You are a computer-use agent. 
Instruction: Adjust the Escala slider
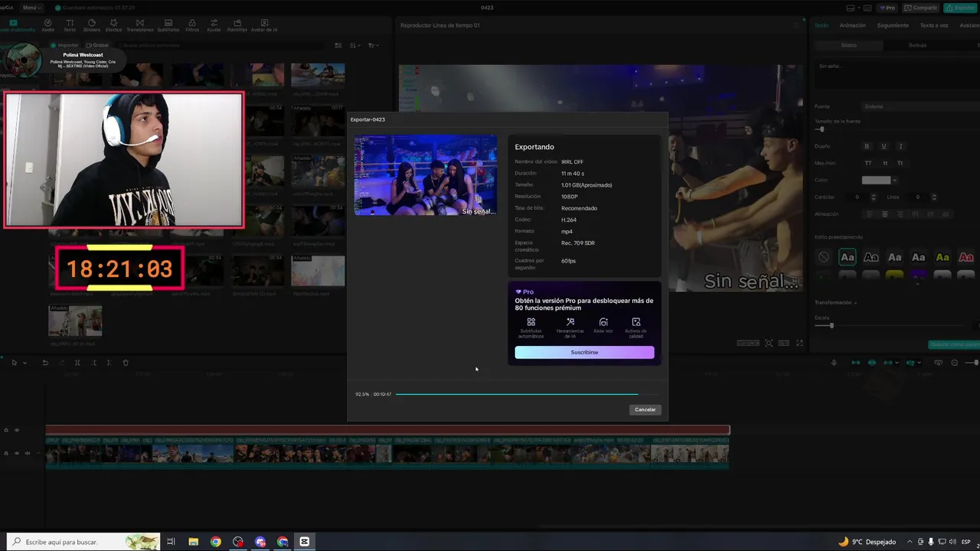pos(831,326)
